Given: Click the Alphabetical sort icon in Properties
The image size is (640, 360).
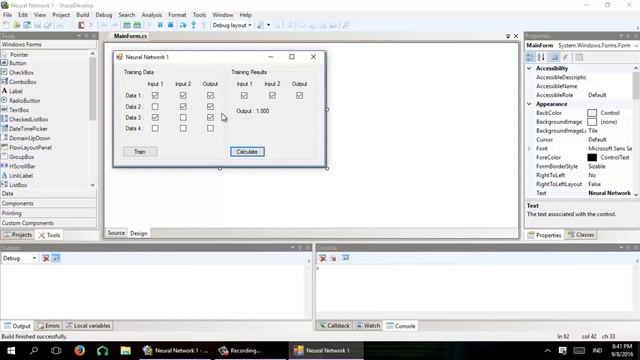Looking at the screenshot, I should (x=541, y=57).
